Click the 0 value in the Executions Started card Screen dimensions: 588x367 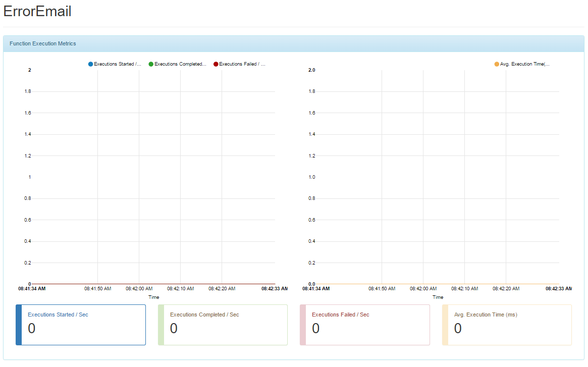pos(31,328)
